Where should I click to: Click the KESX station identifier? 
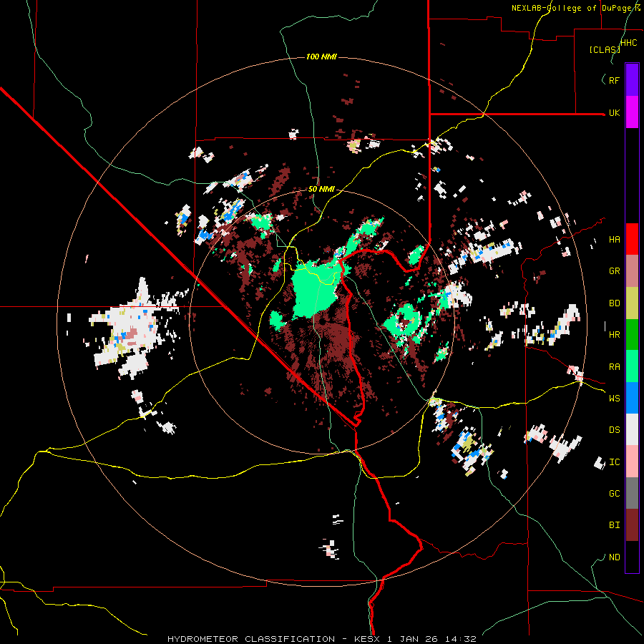click(x=365, y=639)
